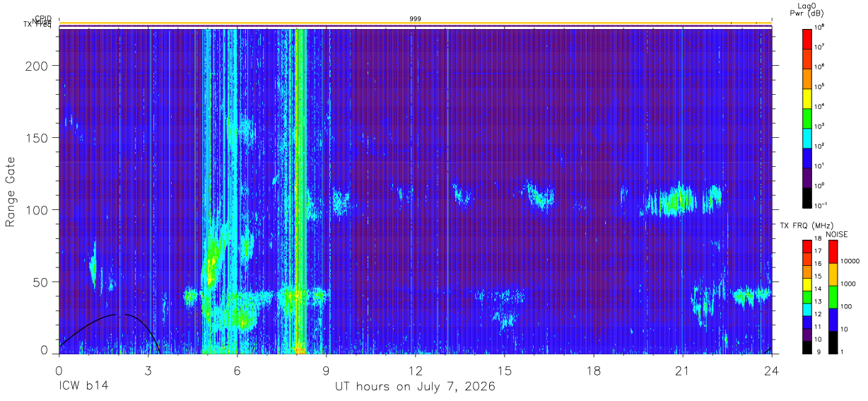Select the yellow segment of Lag0 Pwr colorbar
The width and height of the screenshot is (868, 401).
[807, 98]
